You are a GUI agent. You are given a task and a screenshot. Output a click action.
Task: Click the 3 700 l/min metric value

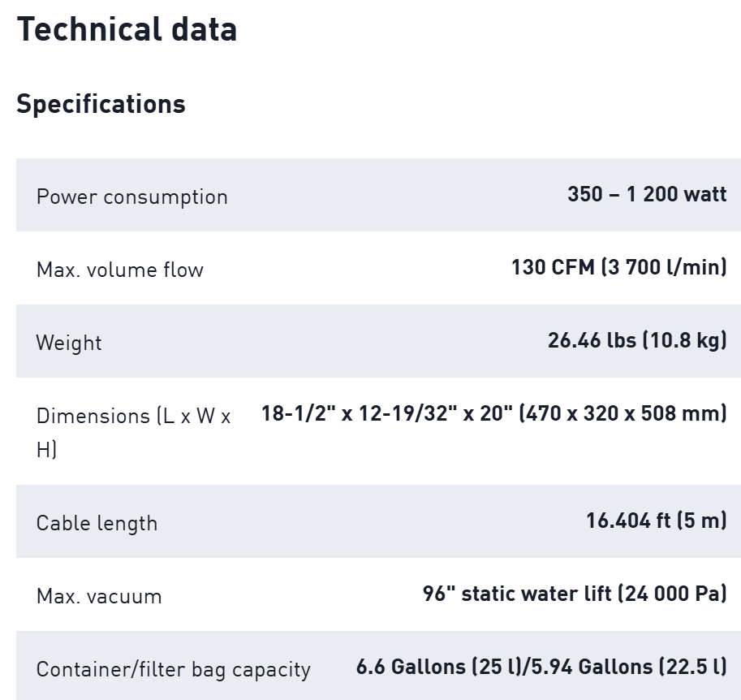(664, 267)
